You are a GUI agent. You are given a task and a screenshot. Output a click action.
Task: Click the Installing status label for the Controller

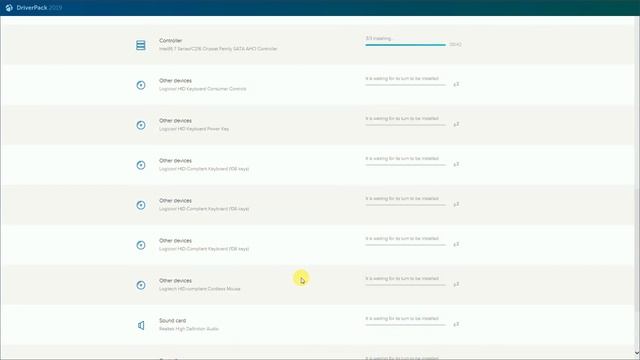click(x=378, y=38)
